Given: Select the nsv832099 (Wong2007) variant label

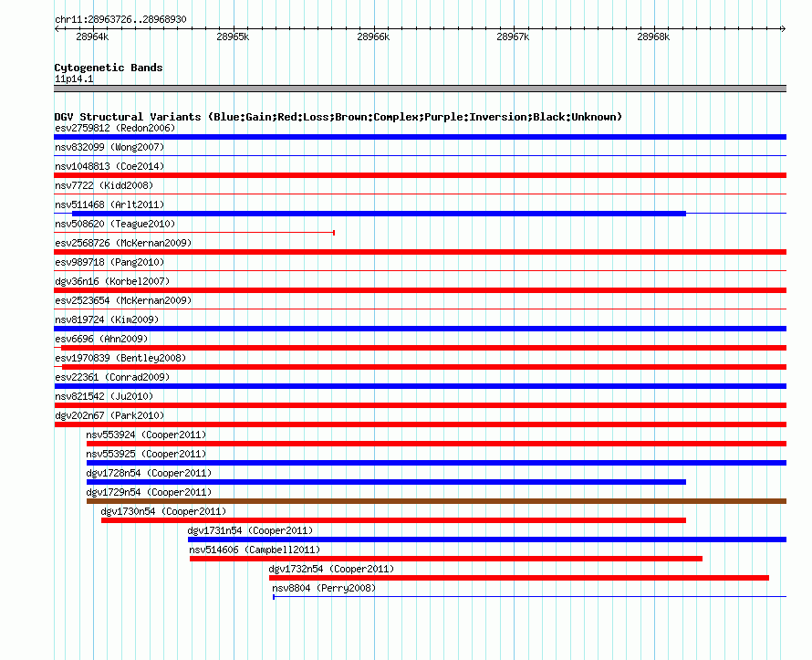Looking at the screenshot, I should pos(109,147).
